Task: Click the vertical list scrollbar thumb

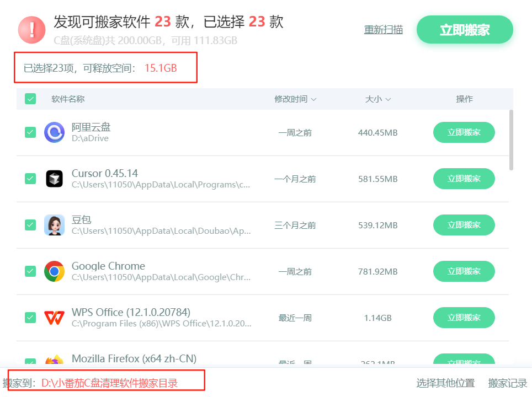Action: pyautogui.click(x=511, y=140)
